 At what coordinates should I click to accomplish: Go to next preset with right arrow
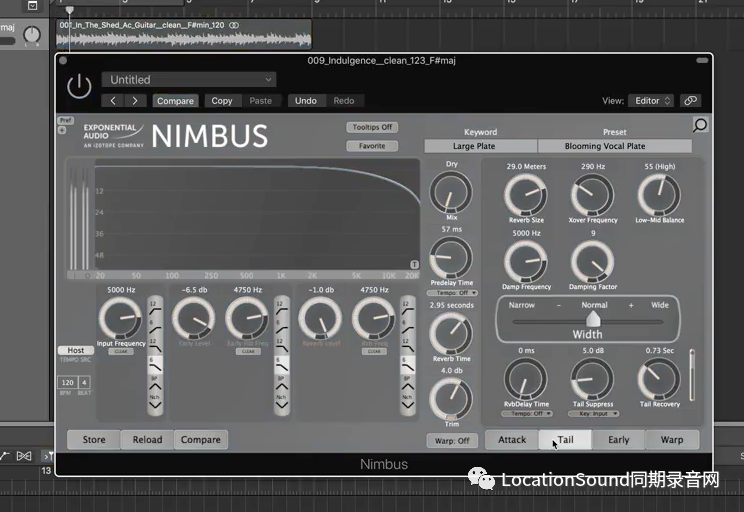[135, 101]
